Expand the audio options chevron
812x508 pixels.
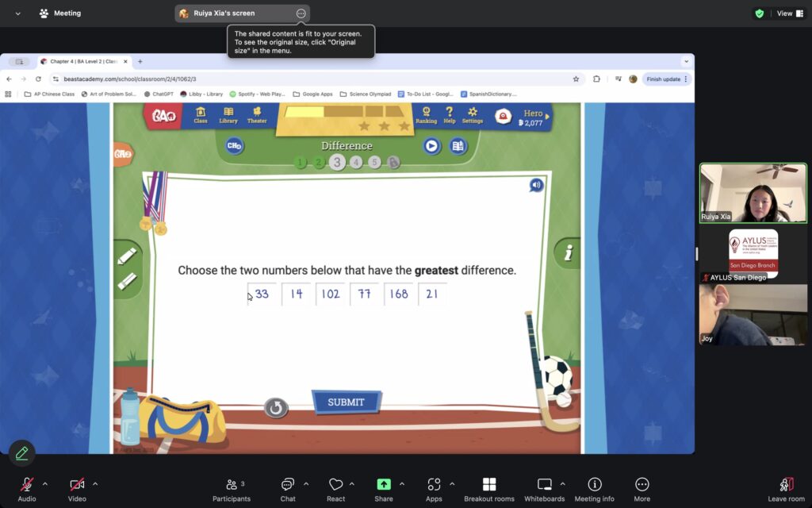(45, 483)
